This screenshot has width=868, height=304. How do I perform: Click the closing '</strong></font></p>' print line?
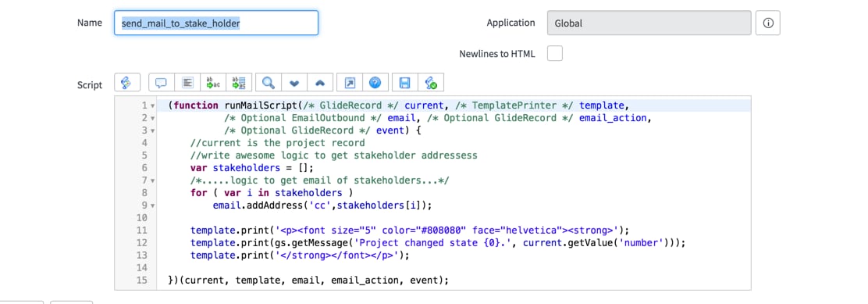(300, 256)
